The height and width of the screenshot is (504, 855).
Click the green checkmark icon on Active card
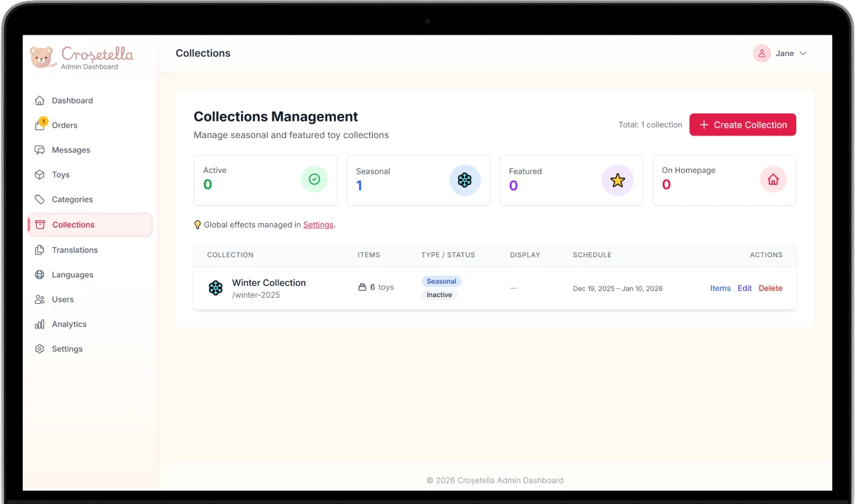tap(315, 180)
